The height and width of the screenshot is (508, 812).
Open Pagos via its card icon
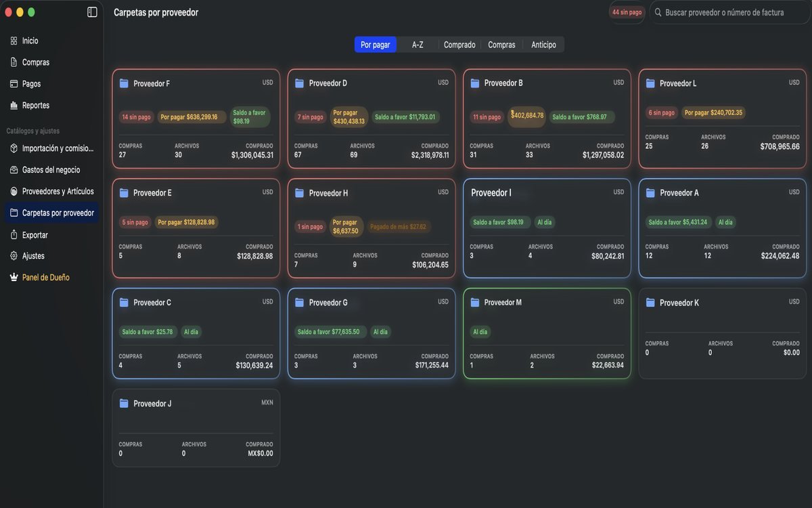click(x=14, y=84)
